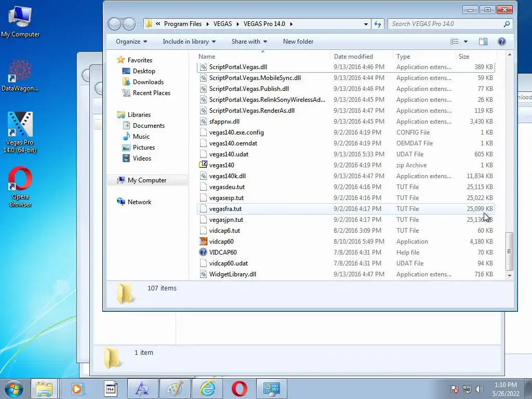
Task: Navigate to VEGAS breadcrumb
Action: (x=222, y=24)
